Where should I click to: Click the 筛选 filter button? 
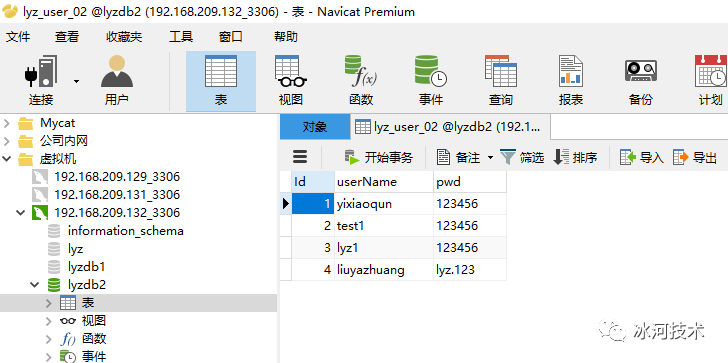click(x=522, y=157)
